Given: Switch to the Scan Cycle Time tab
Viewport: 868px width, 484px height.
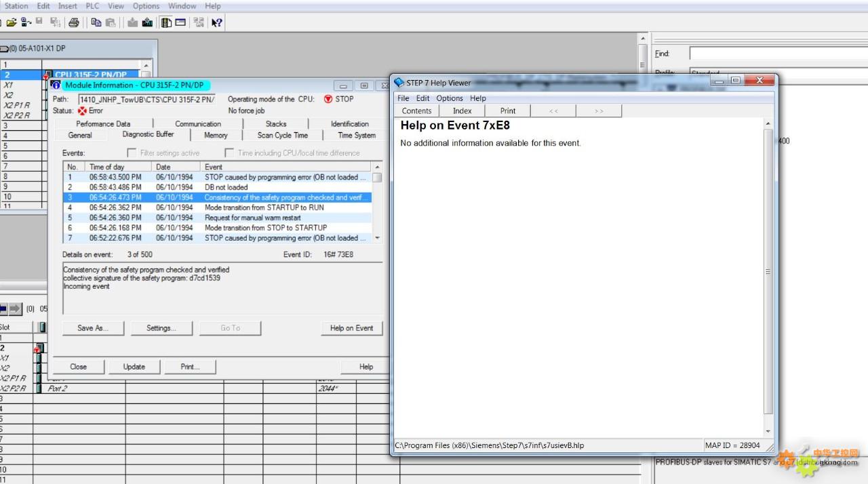Looking at the screenshot, I should click(283, 136).
